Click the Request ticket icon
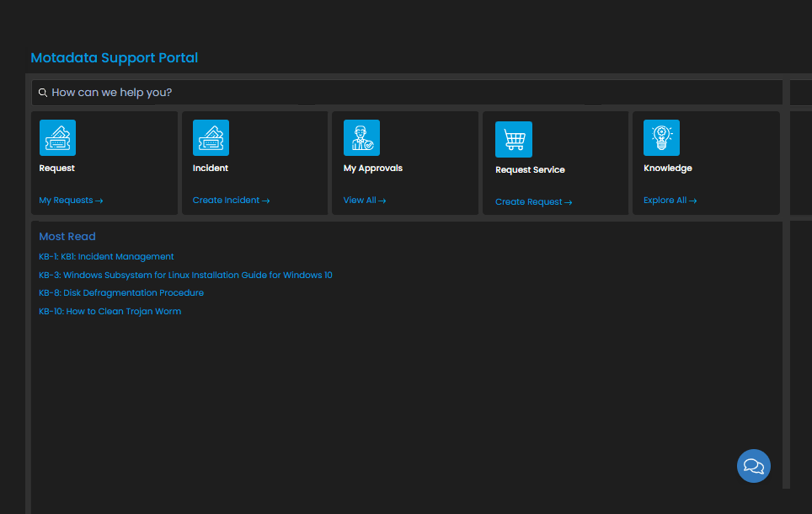812x514 pixels. point(57,138)
